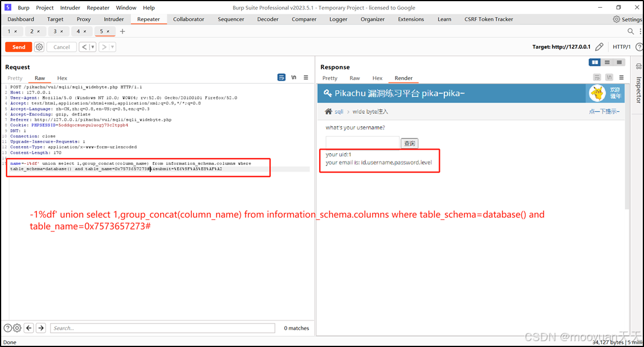This screenshot has width=644, height=347.
Task: Open search settings gear at bottom
Action: (x=17, y=328)
